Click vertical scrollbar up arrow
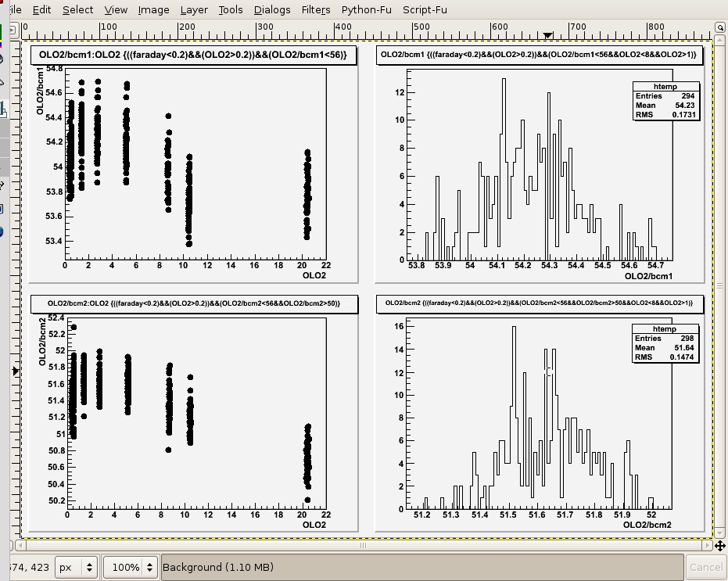The image size is (728, 581). click(719, 41)
